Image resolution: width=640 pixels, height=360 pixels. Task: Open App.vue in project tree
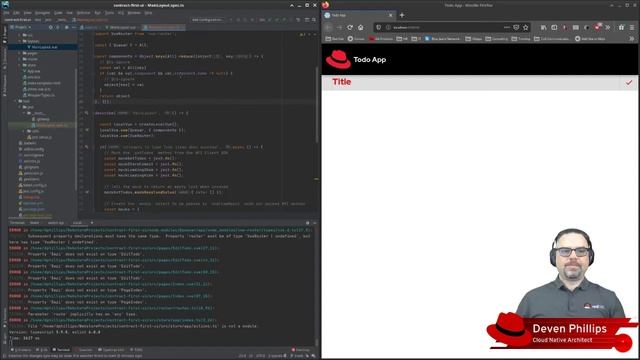coord(33,71)
